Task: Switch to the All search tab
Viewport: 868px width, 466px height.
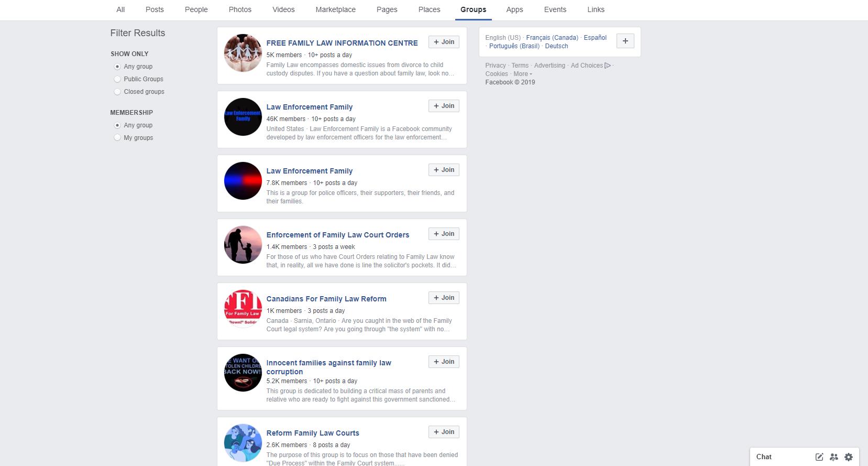Action: click(120, 9)
